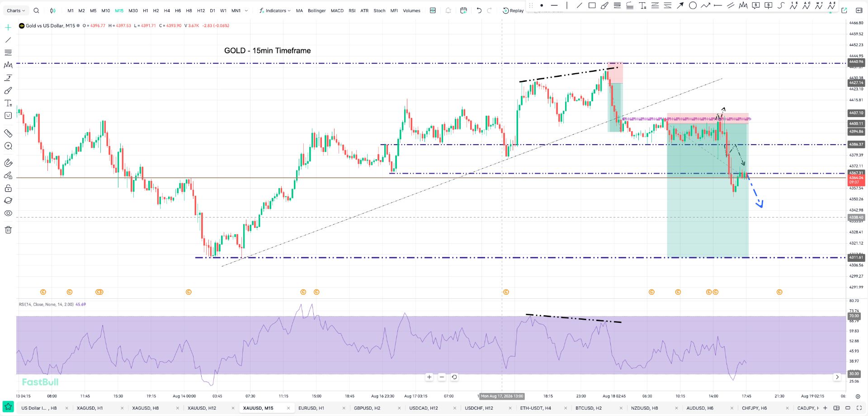
Task: Open the Indicators dropdown
Action: (x=275, y=10)
